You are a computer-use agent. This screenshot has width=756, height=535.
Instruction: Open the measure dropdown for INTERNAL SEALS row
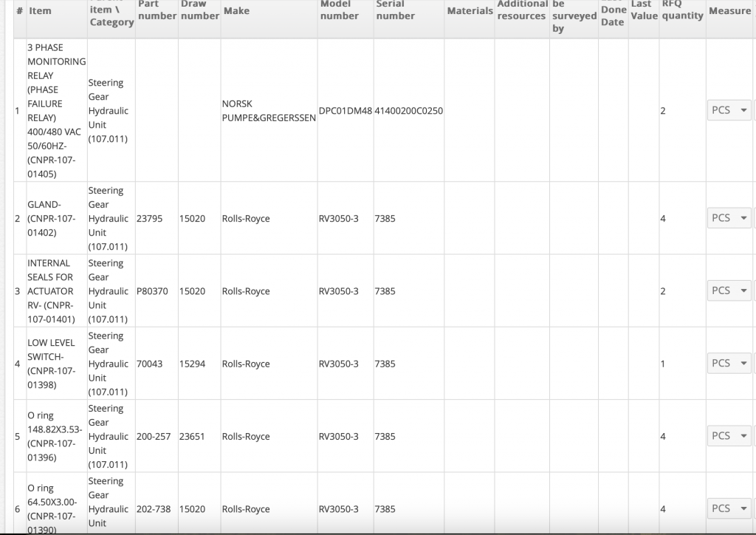[728, 290]
